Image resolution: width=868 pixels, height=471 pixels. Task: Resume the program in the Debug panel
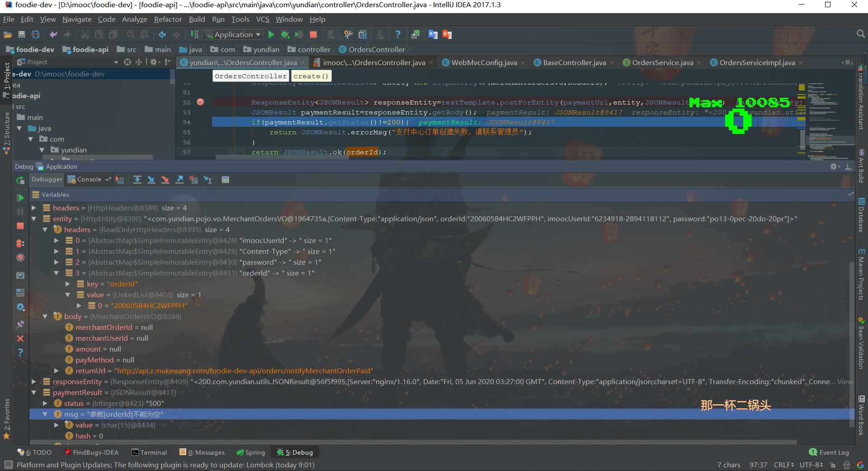[20, 198]
